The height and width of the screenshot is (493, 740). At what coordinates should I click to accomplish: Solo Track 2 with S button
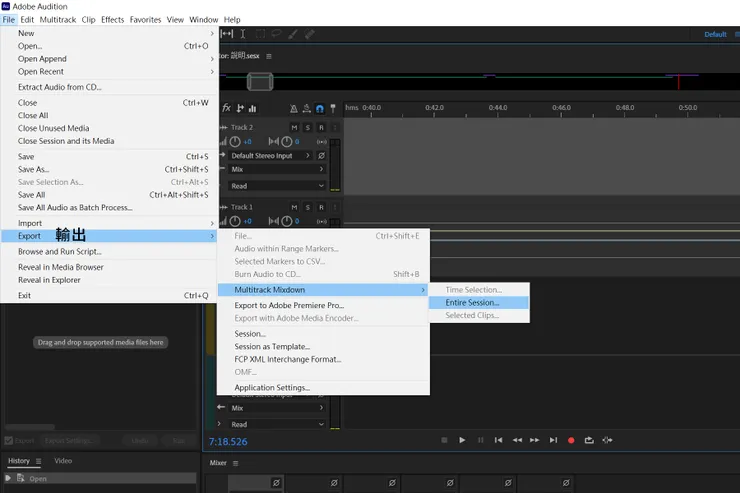(x=308, y=127)
